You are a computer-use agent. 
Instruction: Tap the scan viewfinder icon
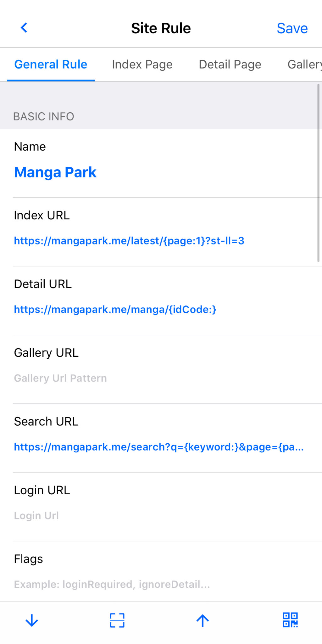(117, 620)
